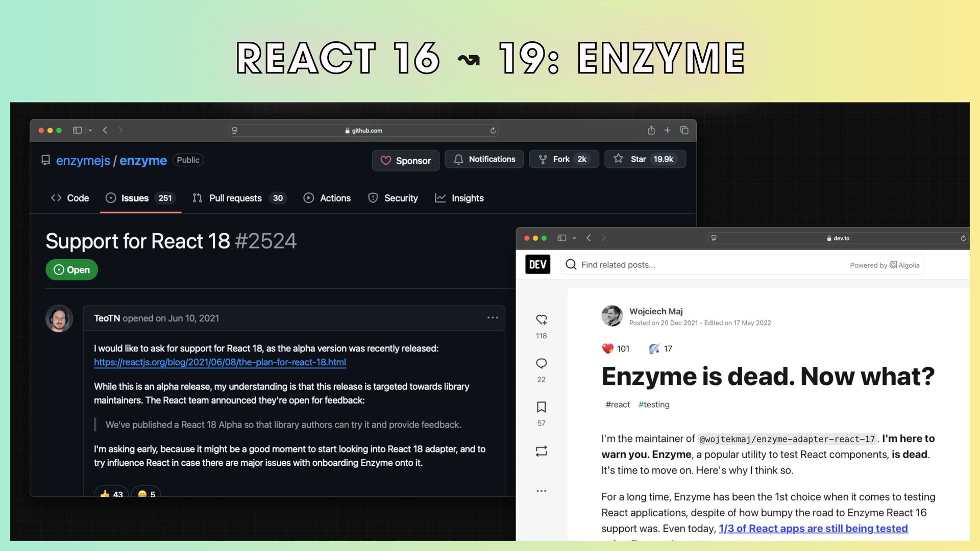The width and height of the screenshot is (980, 551).
Task: Open new tab with plus icon
Action: click(x=667, y=130)
